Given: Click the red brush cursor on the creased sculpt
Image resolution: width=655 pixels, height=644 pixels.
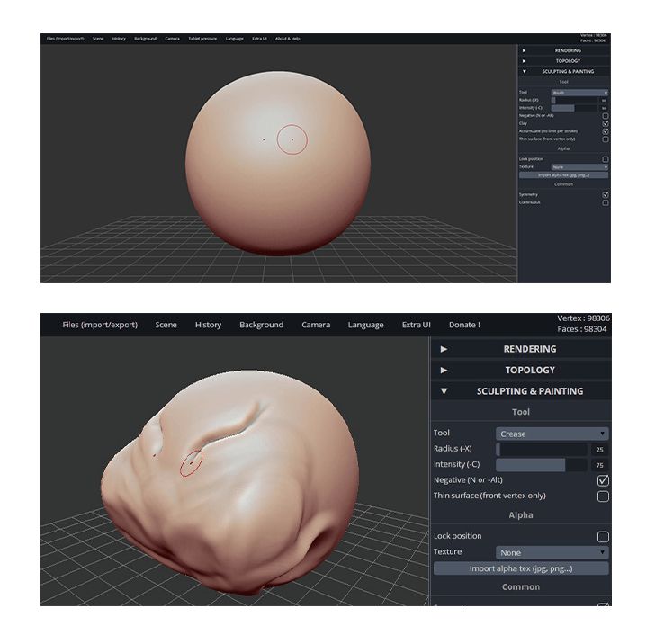Looking at the screenshot, I should (191, 462).
